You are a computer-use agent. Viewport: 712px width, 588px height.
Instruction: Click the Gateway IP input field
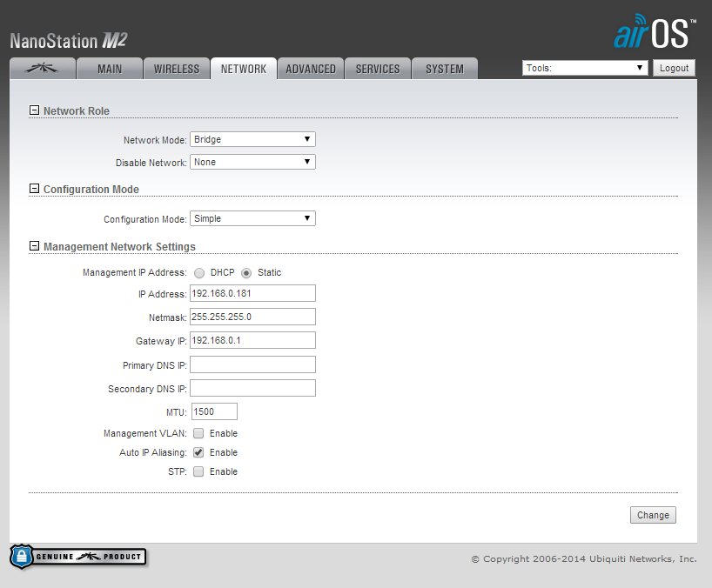point(252,340)
